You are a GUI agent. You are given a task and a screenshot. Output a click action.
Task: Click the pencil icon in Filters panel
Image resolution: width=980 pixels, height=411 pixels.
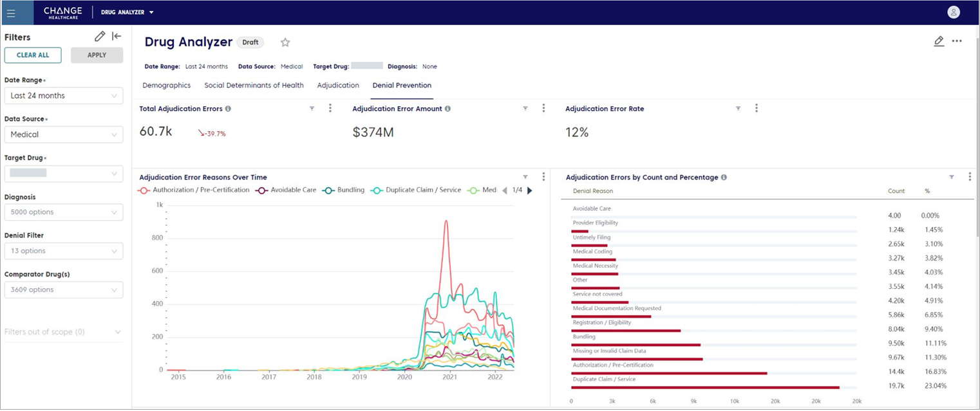pos(100,37)
